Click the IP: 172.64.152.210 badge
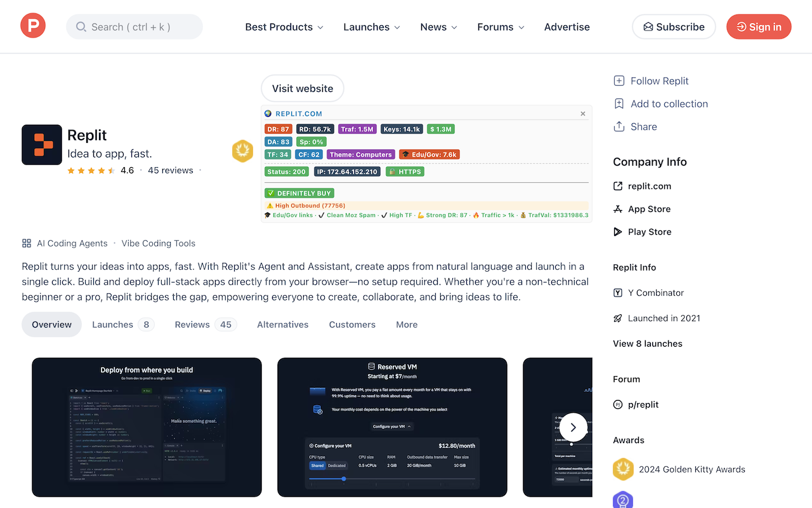812x508 pixels. pos(346,171)
